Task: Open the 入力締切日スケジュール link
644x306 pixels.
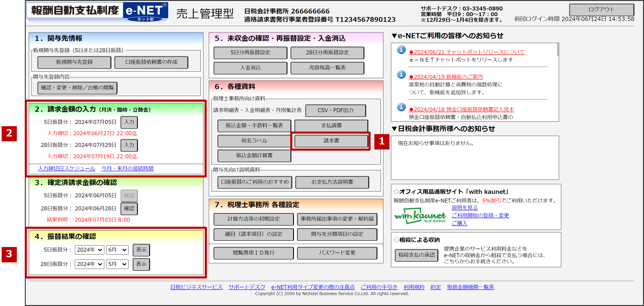Action: 67,169
